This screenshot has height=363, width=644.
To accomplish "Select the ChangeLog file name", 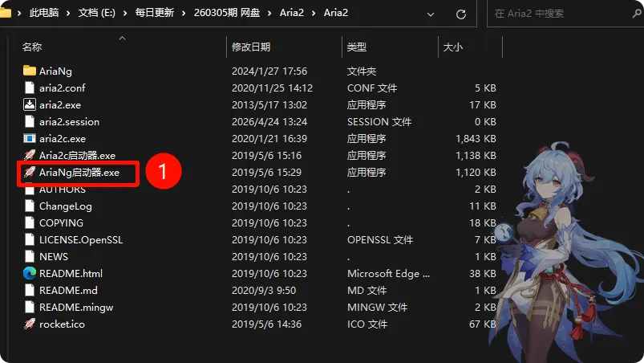I will point(65,206).
